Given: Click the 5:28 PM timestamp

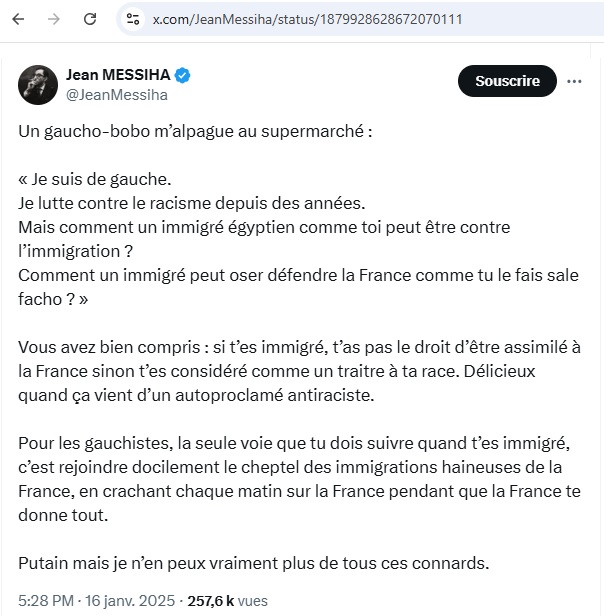Looking at the screenshot, I should pyautogui.click(x=46, y=601).
